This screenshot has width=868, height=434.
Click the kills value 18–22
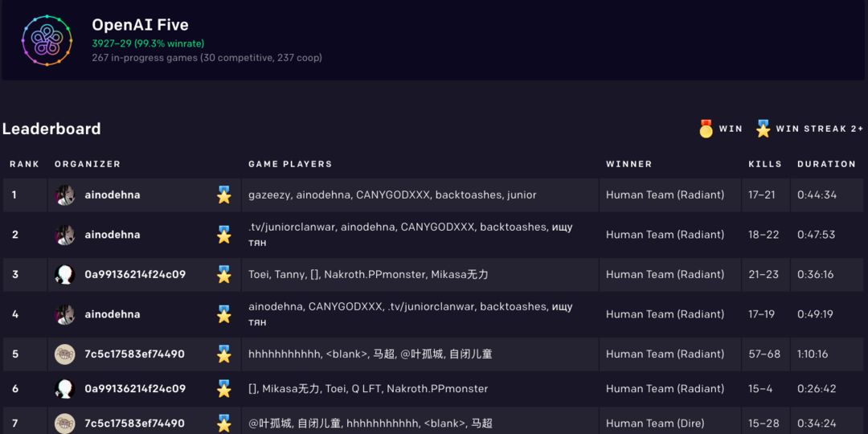click(764, 235)
